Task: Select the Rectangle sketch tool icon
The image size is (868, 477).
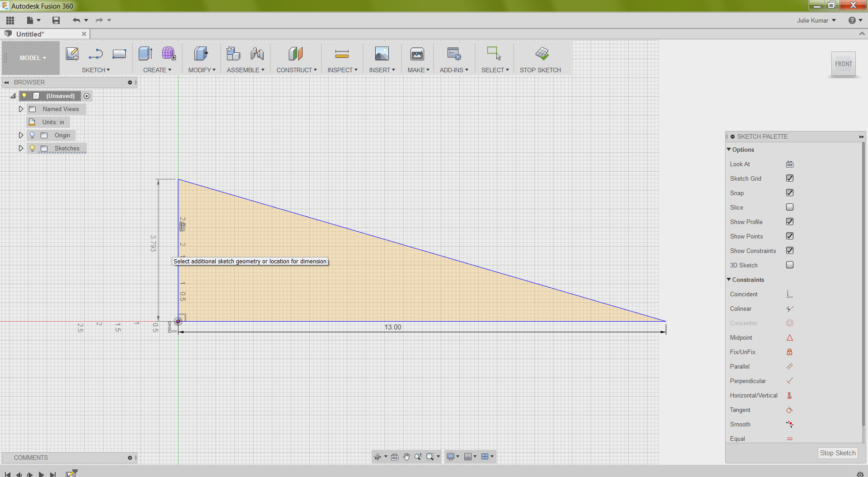Action: [119, 54]
